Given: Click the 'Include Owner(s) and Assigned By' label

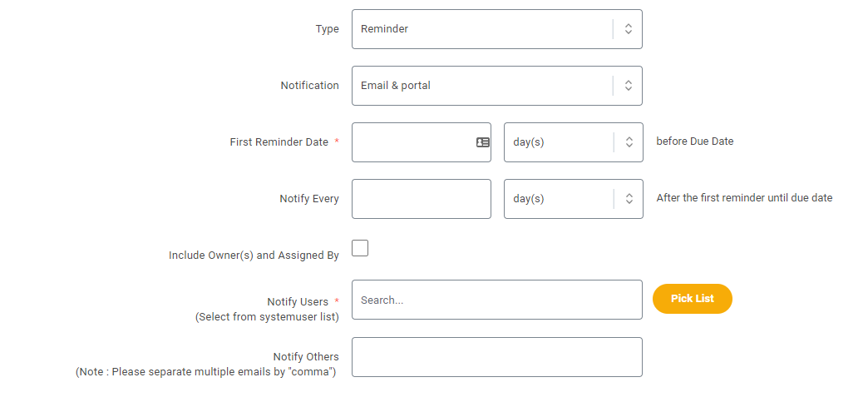Looking at the screenshot, I should 254,255.
